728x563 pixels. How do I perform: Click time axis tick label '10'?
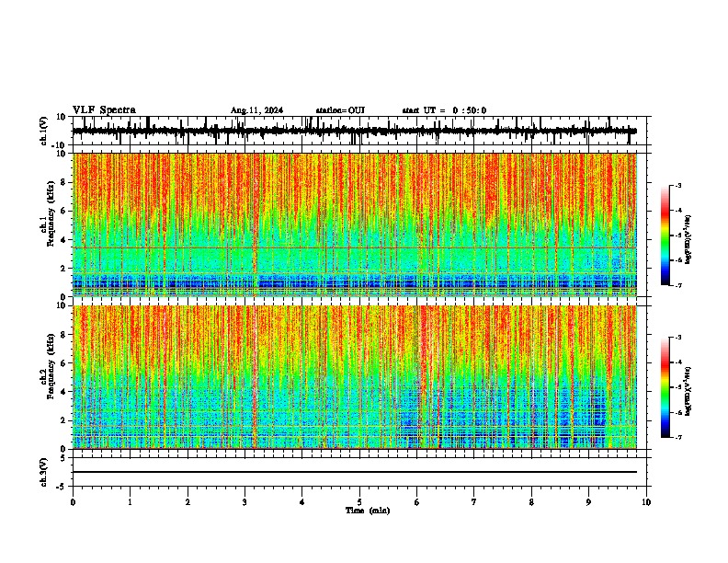tap(646, 502)
